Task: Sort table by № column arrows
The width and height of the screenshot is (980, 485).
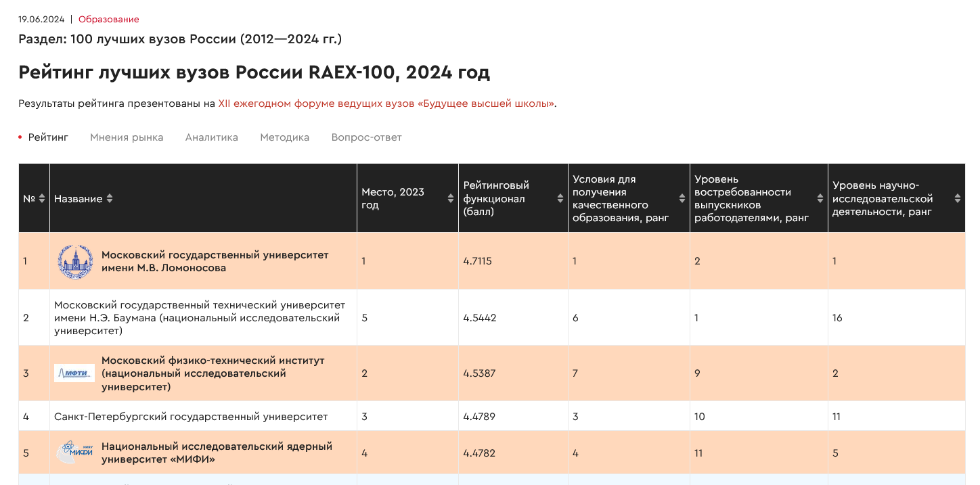Action: (42, 199)
